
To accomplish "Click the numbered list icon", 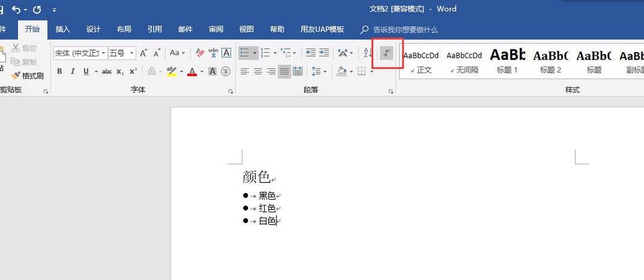I will (x=266, y=53).
